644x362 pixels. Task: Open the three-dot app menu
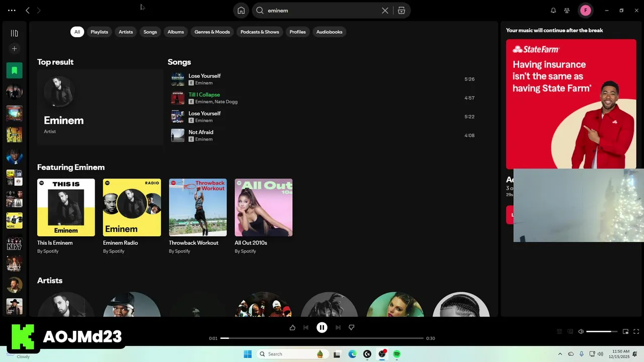pos(12,11)
